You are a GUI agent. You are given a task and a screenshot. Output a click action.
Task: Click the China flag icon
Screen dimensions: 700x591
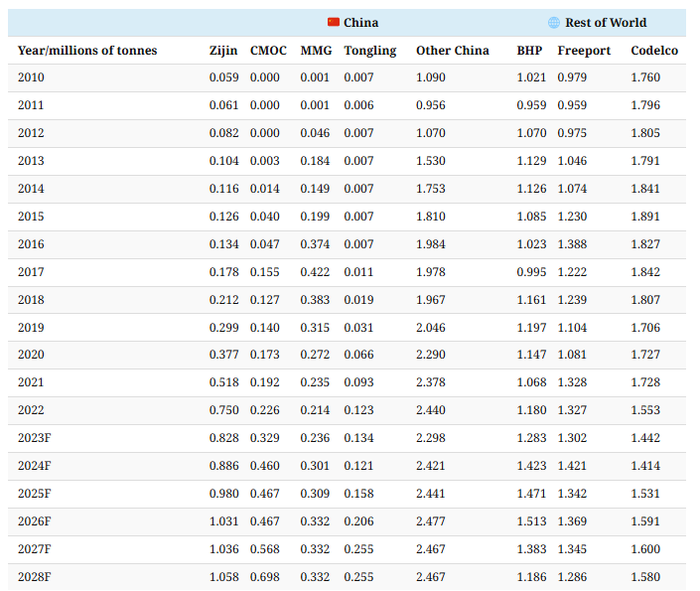point(334,23)
